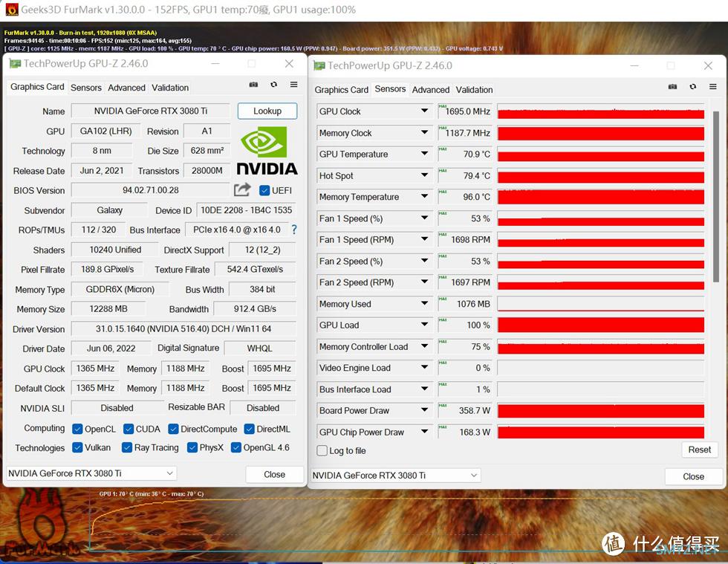
Task: Toggle the PhysX checkbox
Action: pyautogui.click(x=192, y=447)
